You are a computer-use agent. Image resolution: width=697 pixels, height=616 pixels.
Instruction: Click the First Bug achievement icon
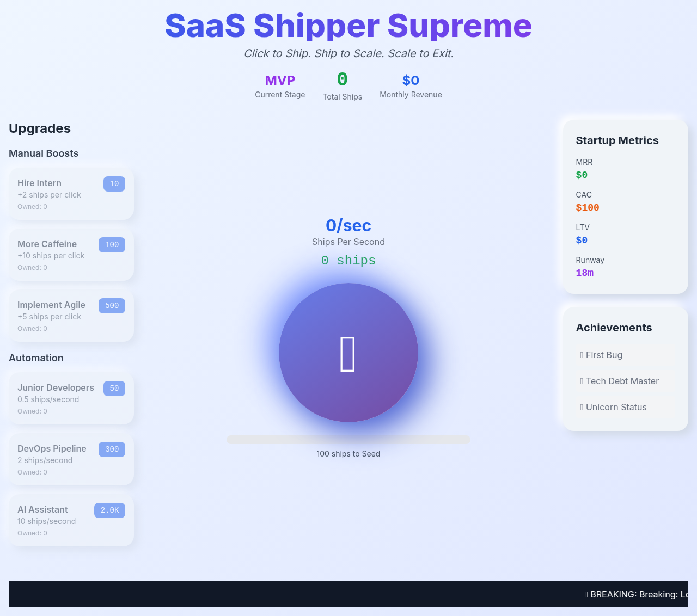click(x=582, y=355)
